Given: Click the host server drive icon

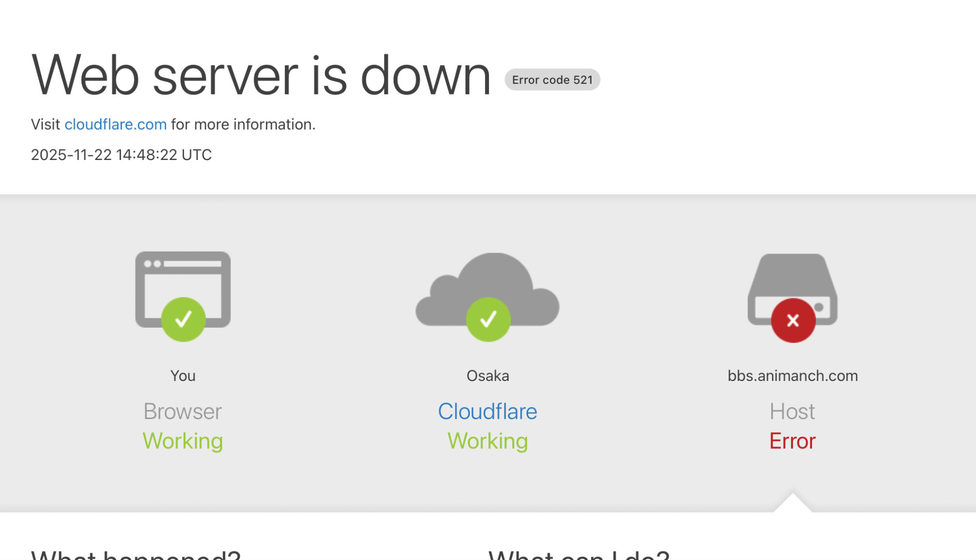Looking at the screenshot, I should [x=792, y=278].
